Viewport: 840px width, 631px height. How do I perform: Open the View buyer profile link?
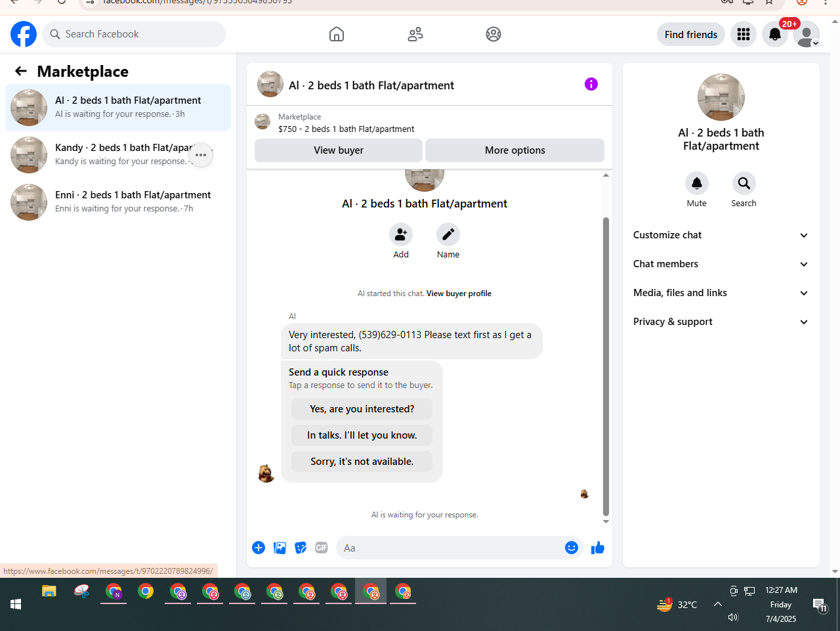click(459, 294)
